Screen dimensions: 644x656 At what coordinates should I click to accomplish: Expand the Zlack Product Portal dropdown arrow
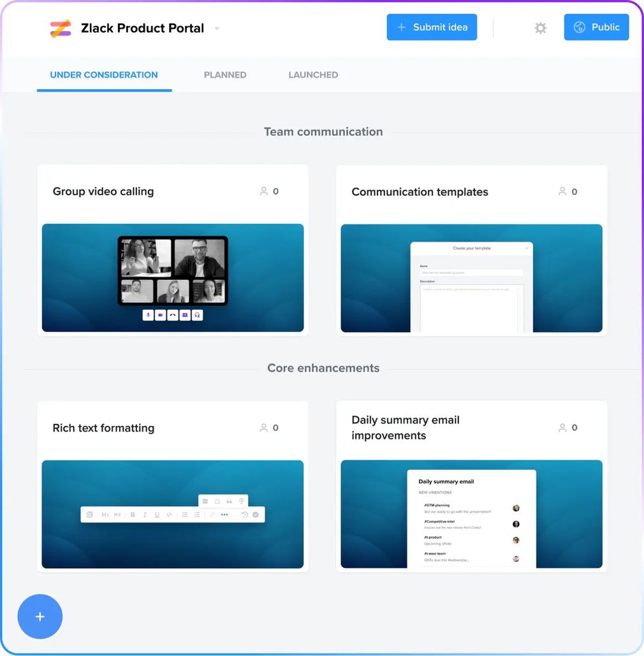(217, 29)
